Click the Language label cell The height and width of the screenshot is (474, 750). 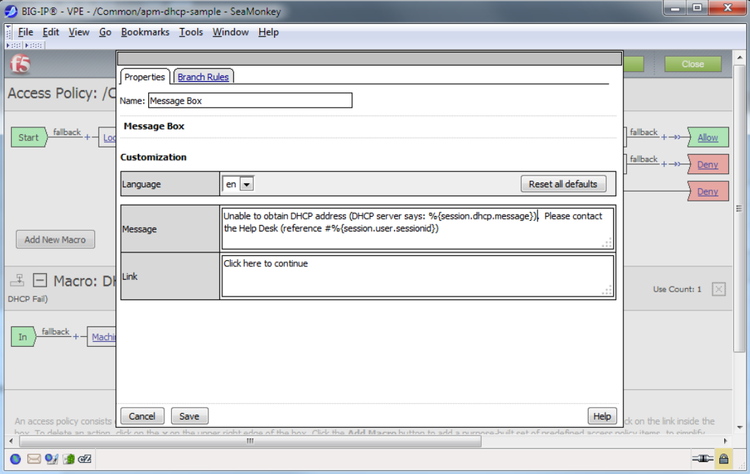click(x=170, y=184)
